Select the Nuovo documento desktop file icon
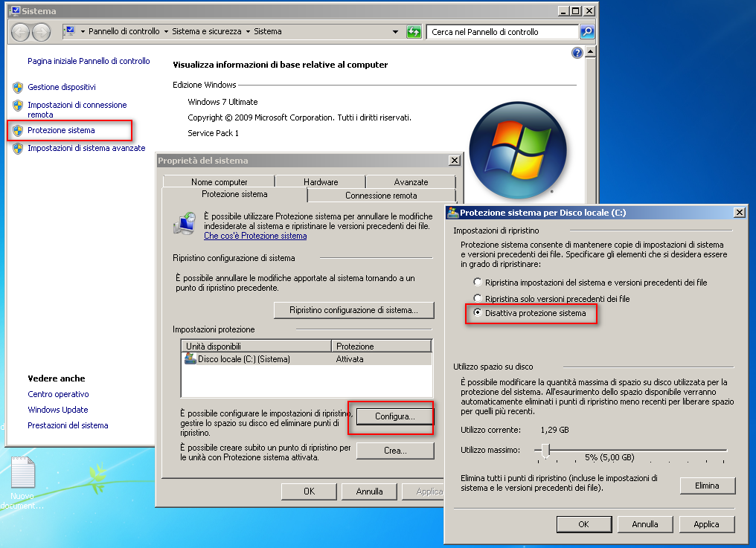756x548 pixels. [22, 472]
